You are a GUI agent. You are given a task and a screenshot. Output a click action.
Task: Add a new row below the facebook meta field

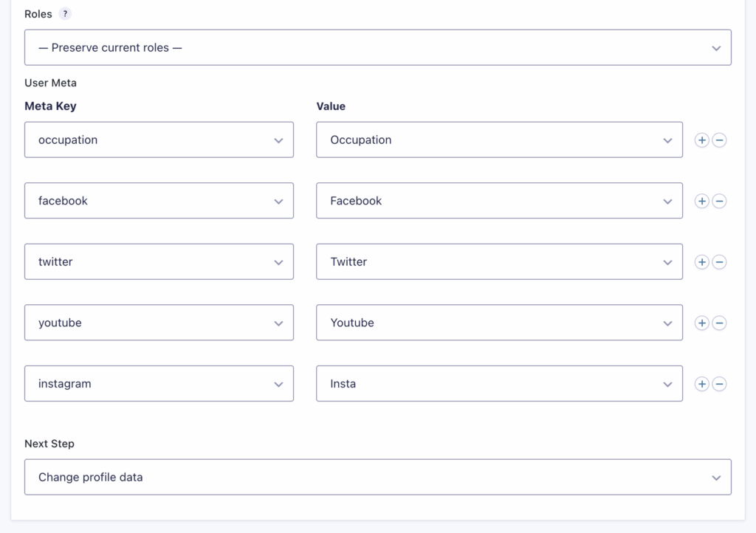[x=701, y=200]
